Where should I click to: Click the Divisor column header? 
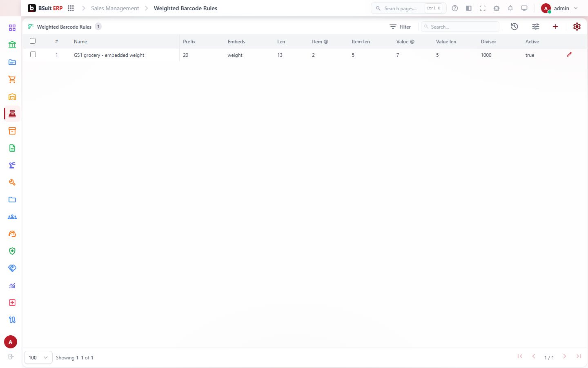click(x=488, y=42)
